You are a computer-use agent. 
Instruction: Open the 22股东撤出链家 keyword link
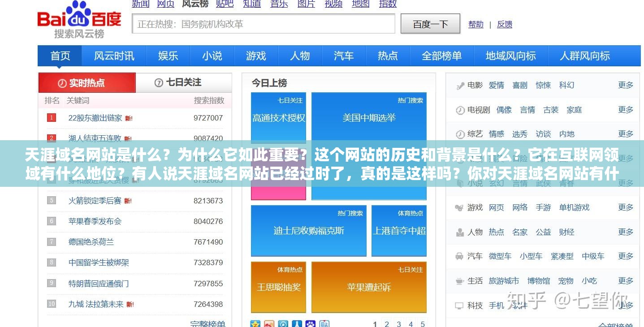(95, 118)
